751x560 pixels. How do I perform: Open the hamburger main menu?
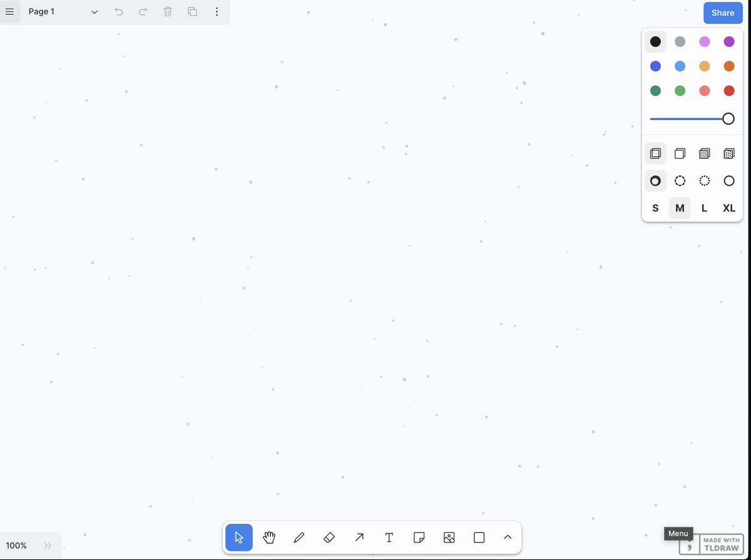point(9,12)
